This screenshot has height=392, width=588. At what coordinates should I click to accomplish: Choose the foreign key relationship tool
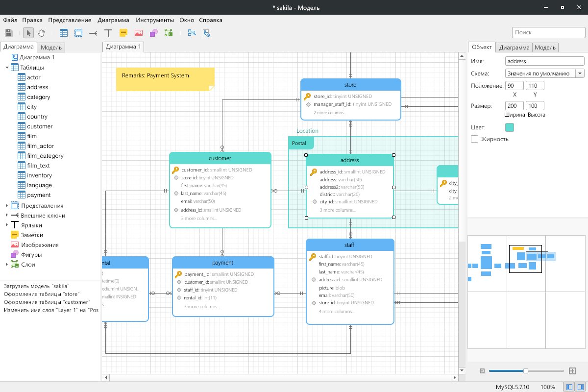click(x=93, y=33)
